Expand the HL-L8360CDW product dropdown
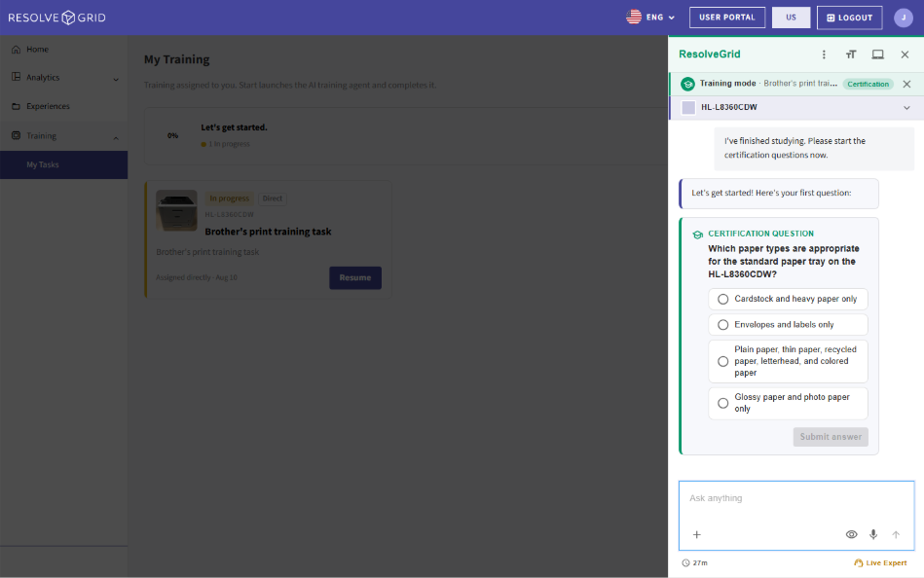This screenshot has height=578, width=924. 906,108
